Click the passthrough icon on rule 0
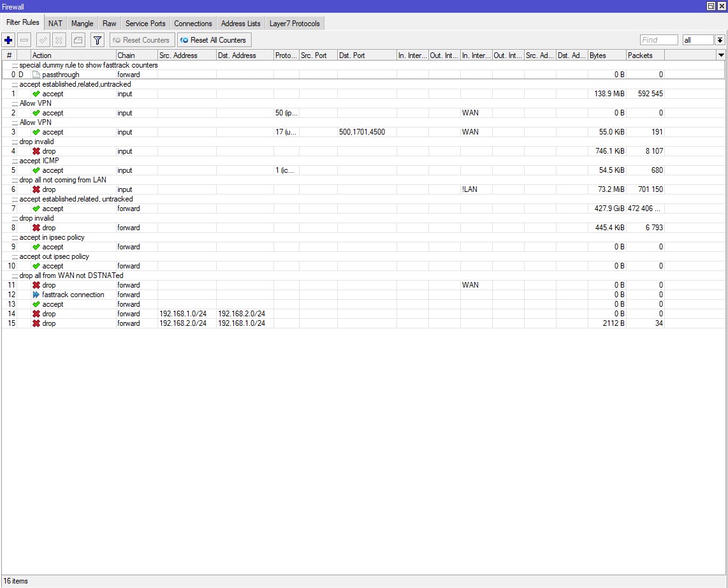This screenshot has width=728, height=588. point(36,75)
